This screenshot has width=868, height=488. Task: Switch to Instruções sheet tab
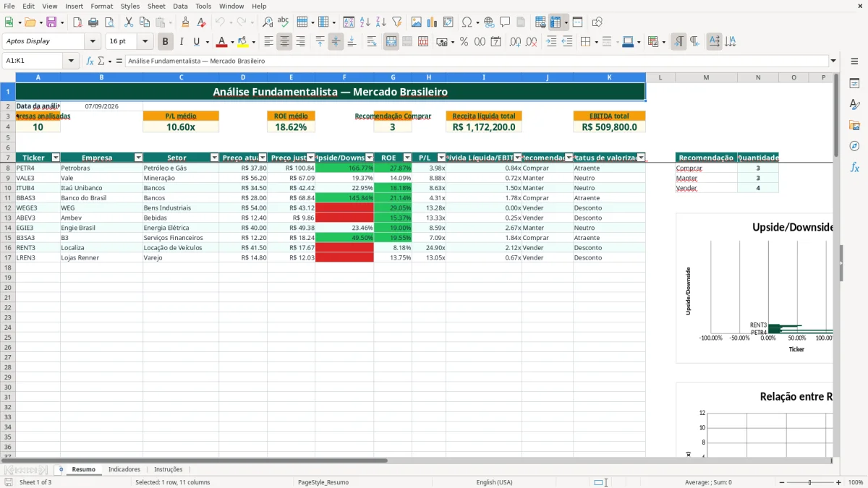(x=169, y=469)
